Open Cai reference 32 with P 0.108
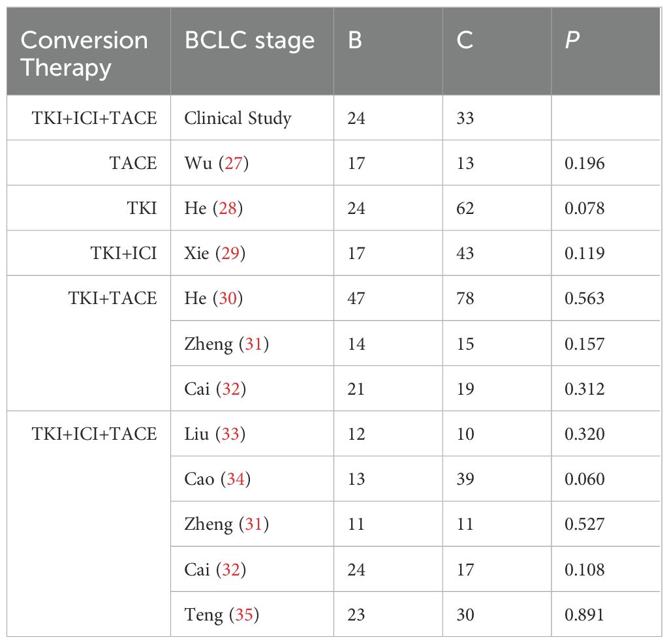669x644 pixels. coord(231,570)
